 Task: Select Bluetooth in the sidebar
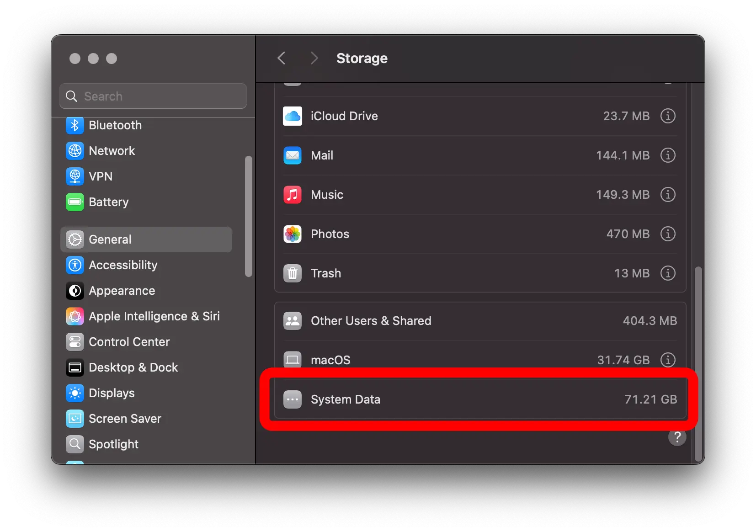pyautogui.click(x=146, y=125)
